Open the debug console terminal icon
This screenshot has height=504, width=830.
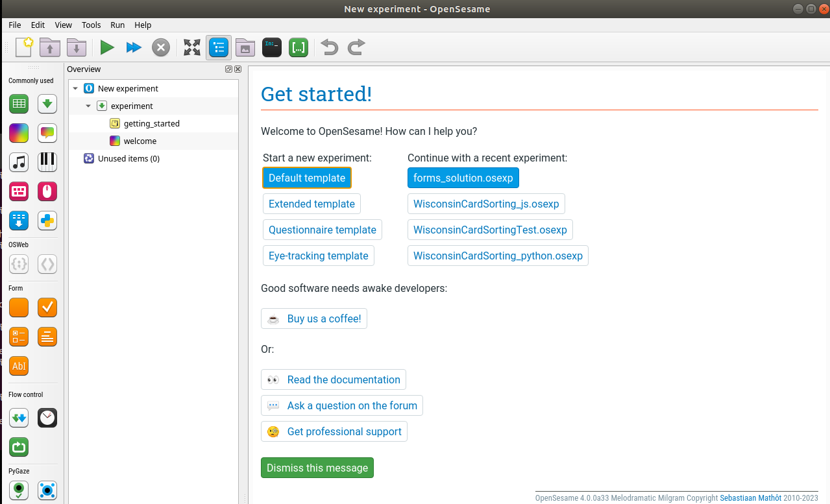pos(272,47)
